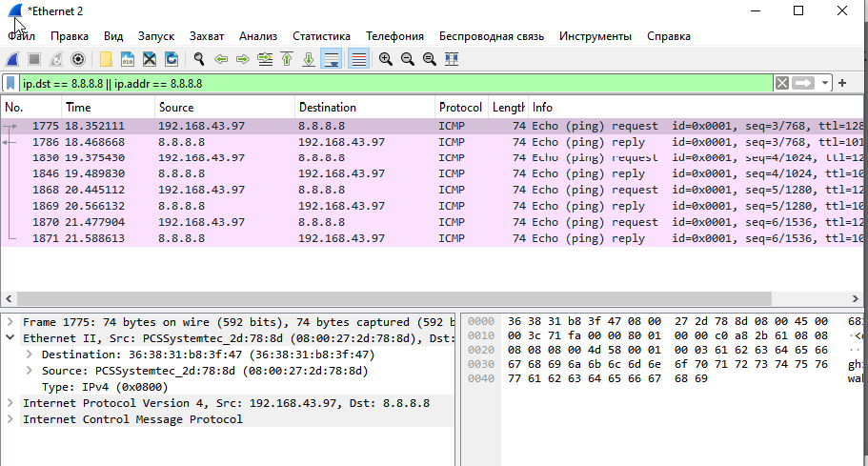
Task: Sort by the Time column header
Action: [x=108, y=108]
